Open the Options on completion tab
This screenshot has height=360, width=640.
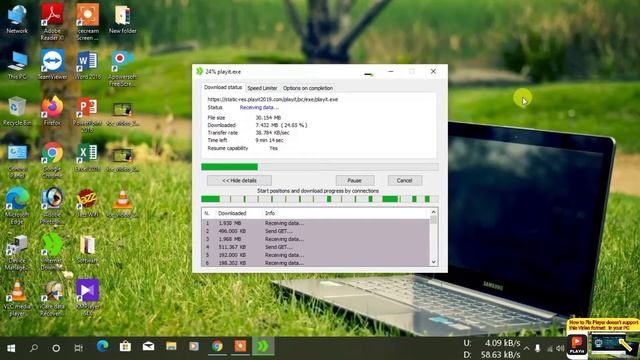(308, 88)
